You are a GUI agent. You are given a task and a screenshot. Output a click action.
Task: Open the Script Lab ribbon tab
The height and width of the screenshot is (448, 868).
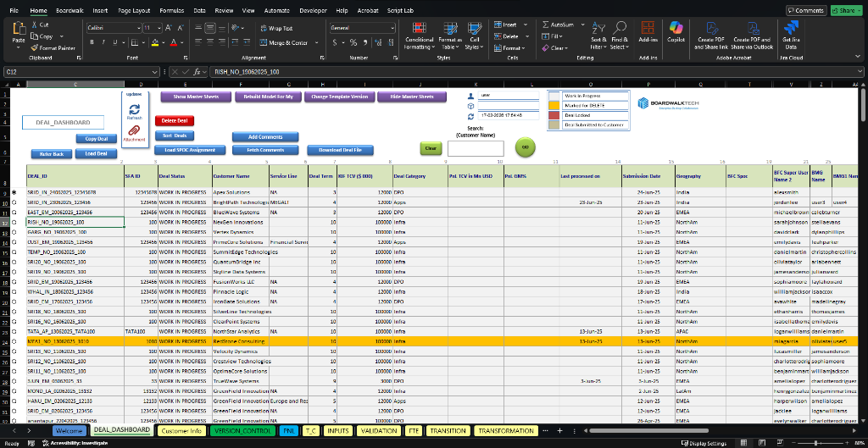point(399,10)
